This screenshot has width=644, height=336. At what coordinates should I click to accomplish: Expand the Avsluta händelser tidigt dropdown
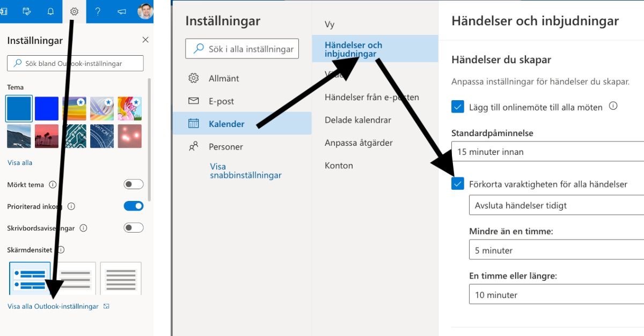(555, 205)
